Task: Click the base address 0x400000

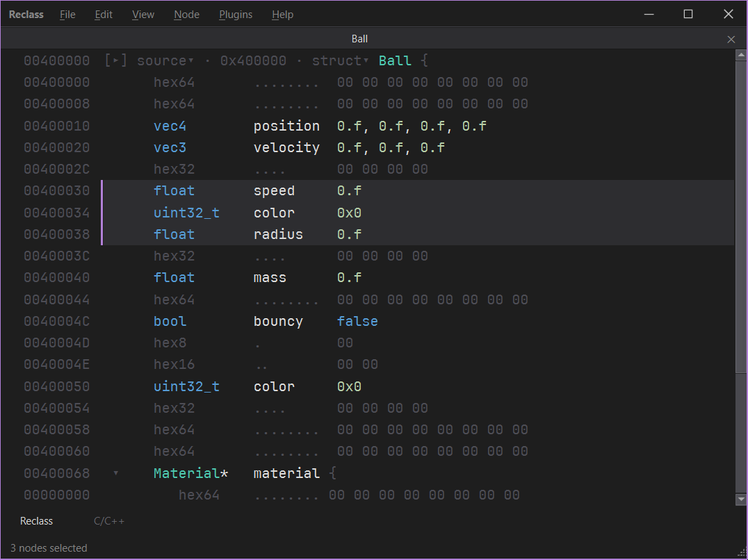Action: pyautogui.click(x=253, y=60)
